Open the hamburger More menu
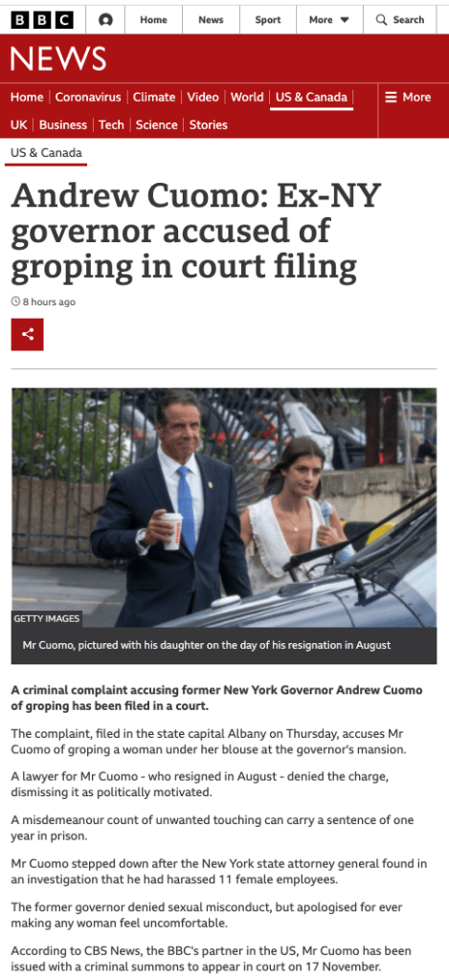This screenshot has height=980, width=449. coord(408,97)
